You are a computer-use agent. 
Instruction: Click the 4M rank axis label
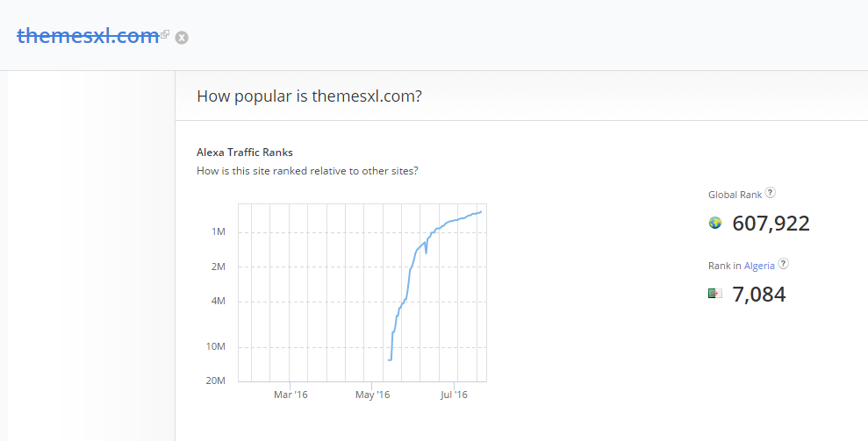point(219,302)
